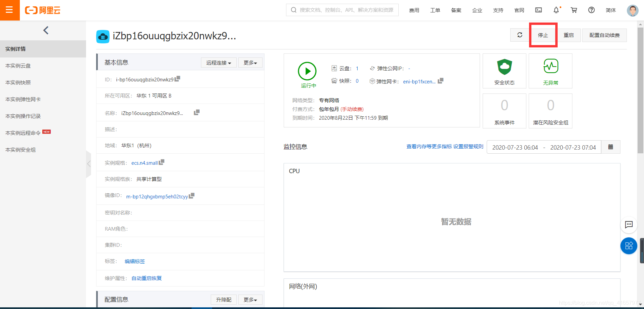
Task: Open the orange hamburger menu
Action: pos(9,10)
